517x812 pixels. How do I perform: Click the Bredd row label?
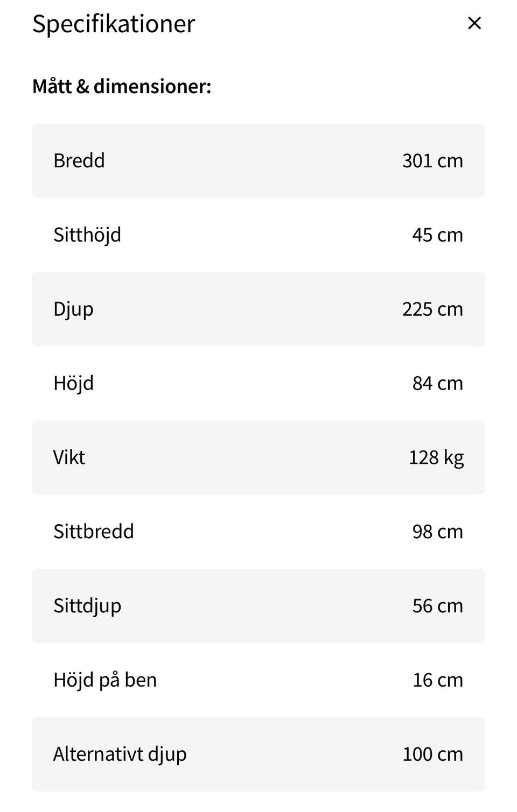pos(79,160)
